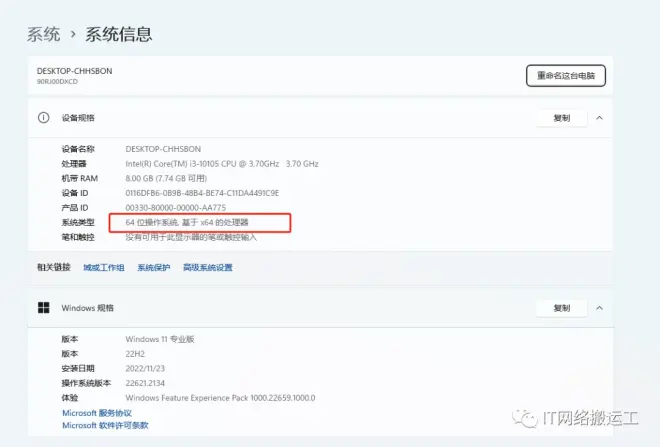
Task: Click OS build value 22621.2134
Action: pyautogui.click(x=145, y=383)
